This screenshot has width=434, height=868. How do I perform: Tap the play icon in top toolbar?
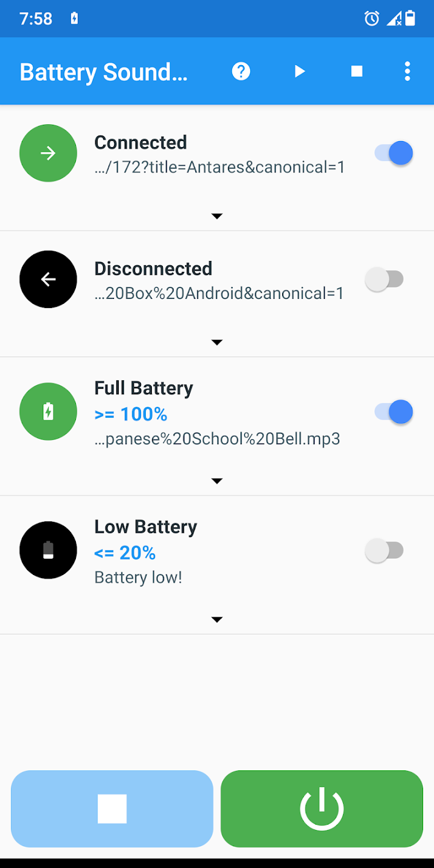coord(300,72)
